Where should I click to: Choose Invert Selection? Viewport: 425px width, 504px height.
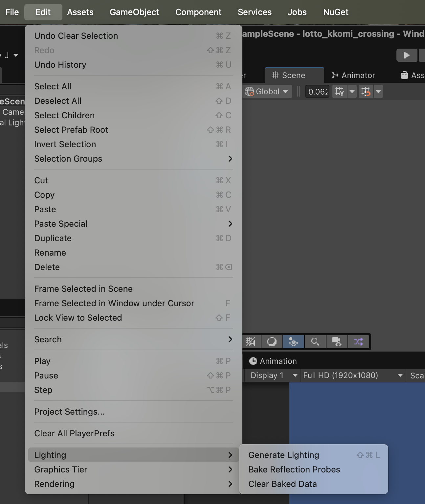(133, 144)
